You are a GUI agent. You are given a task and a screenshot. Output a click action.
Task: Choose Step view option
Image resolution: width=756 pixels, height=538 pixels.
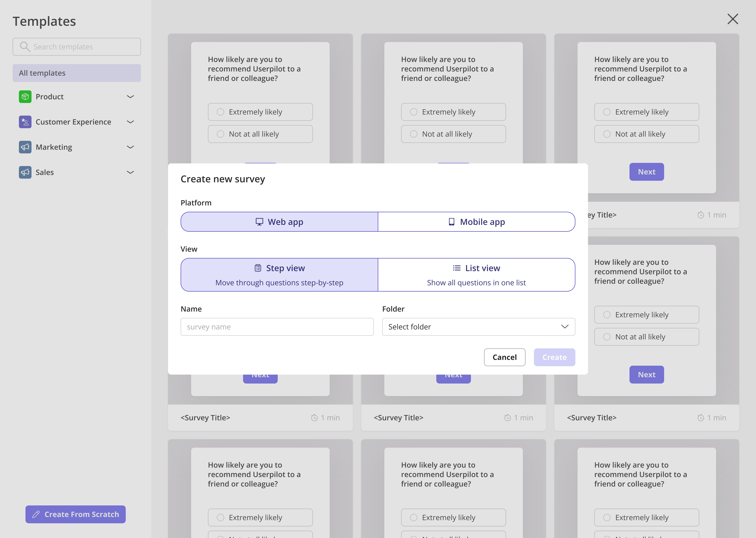click(x=279, y=275)
